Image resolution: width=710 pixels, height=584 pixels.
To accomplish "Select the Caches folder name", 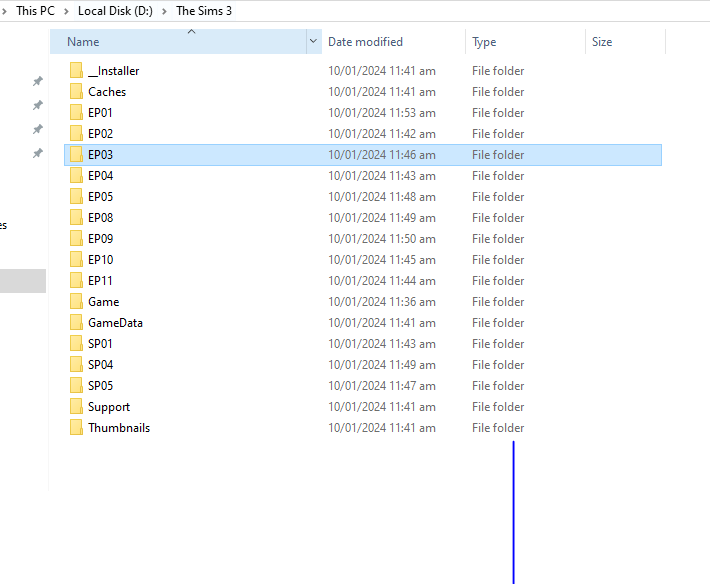I will (107, 91).
